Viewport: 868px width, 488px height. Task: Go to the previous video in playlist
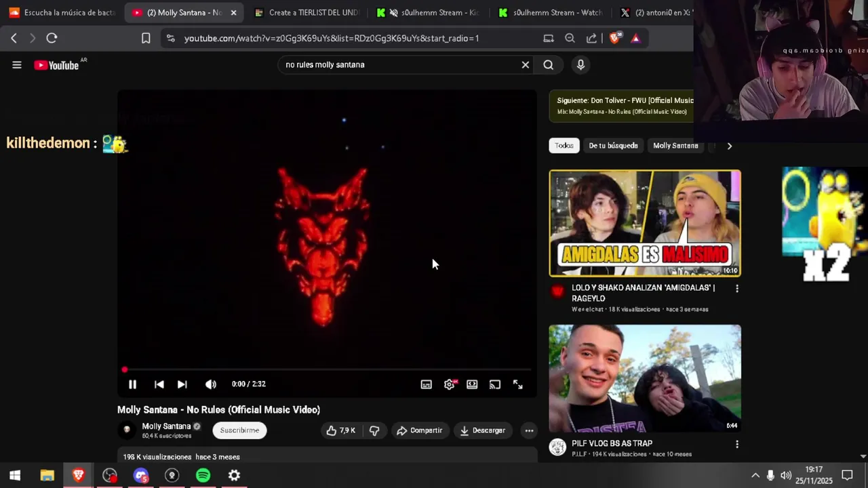159,384
